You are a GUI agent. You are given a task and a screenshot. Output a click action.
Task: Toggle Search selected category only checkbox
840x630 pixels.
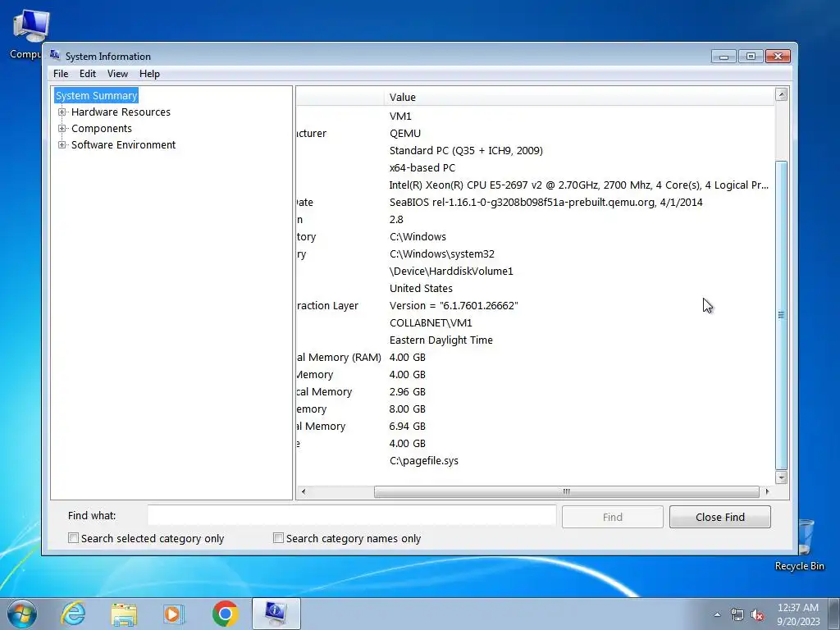(73, 538)
